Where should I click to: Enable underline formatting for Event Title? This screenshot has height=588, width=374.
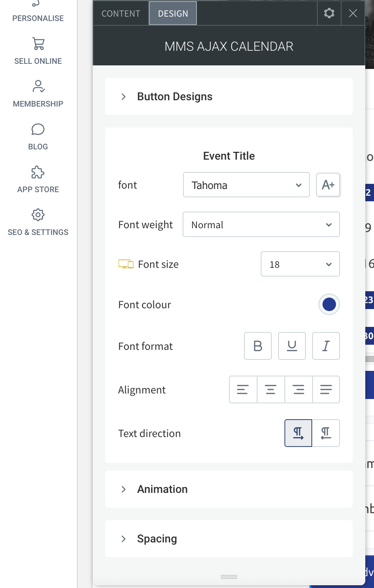[x=292, y=346]
